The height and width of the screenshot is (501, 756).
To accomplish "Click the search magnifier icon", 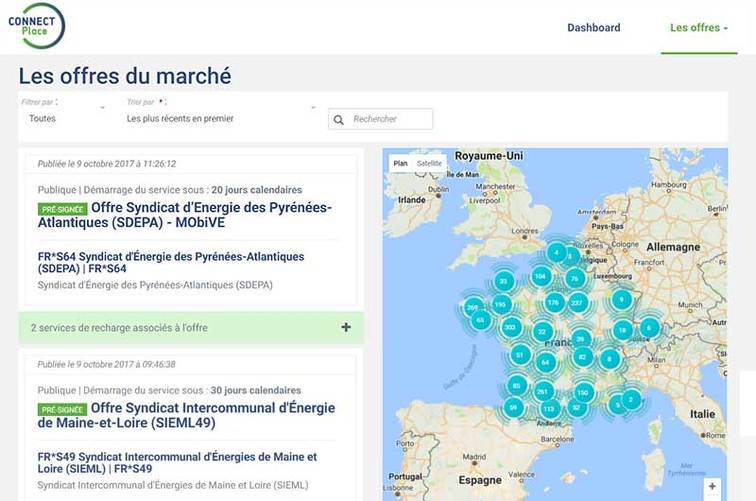I will pyautogui.click(x=339, y=120).
